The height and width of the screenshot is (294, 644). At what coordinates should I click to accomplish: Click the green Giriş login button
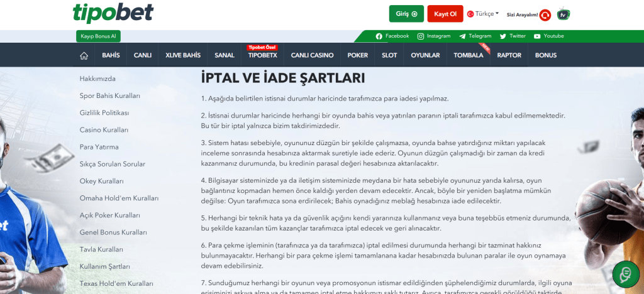pyautogui.click(x=406, y=14)
